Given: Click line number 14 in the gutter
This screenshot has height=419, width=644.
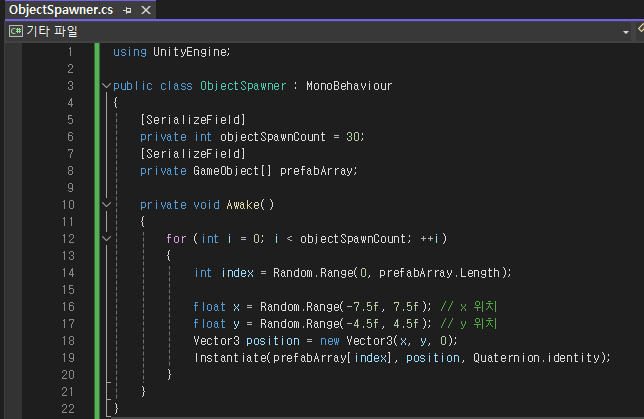Looking at the screenshot, I should pyautogui.click(x=68, y=273).
